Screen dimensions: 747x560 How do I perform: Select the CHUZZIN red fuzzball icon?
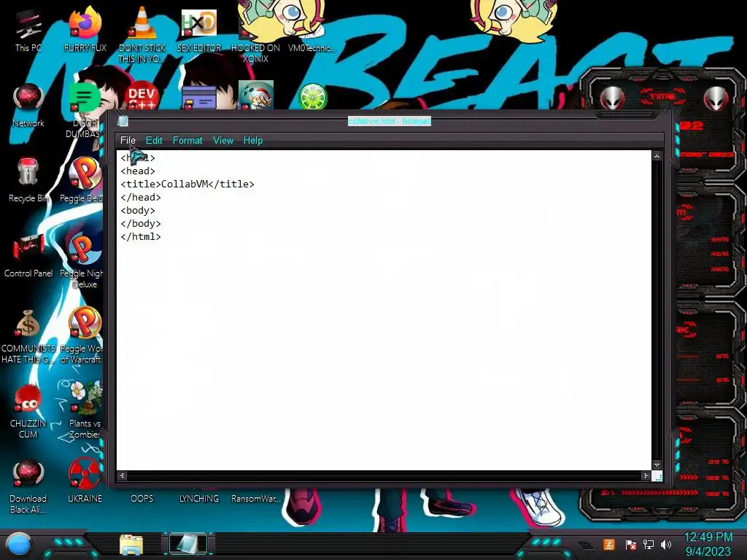coord(28,411)
